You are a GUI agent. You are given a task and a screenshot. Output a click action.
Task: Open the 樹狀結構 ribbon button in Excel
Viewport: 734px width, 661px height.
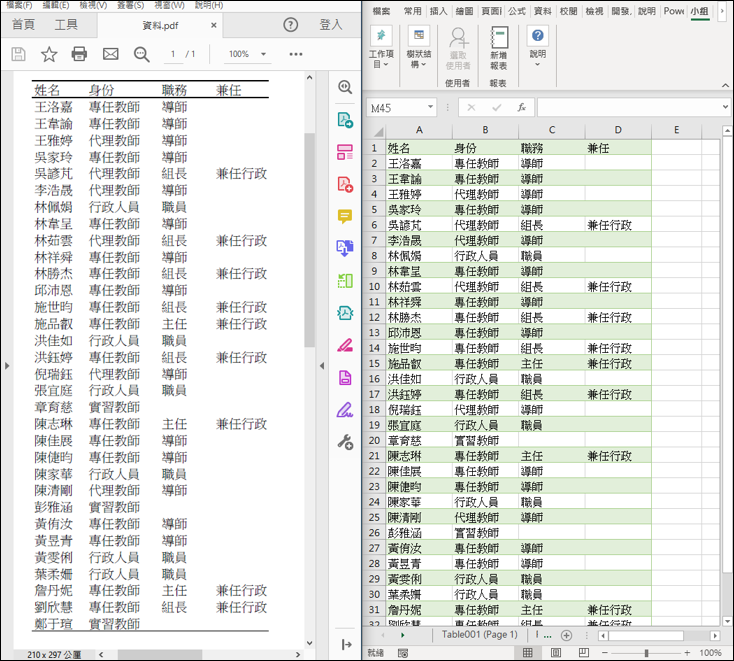pos(418,47)
